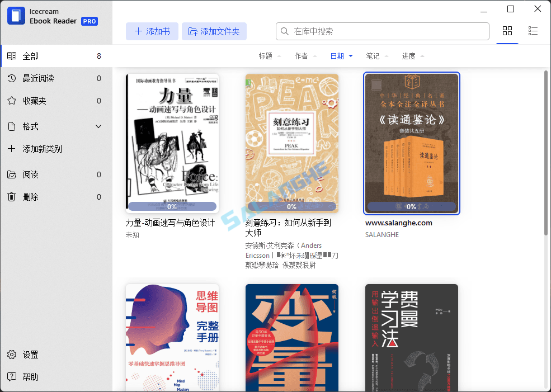Click the 添加书 add book button
This screenshot has height=392, width=551.
(152, 31)
